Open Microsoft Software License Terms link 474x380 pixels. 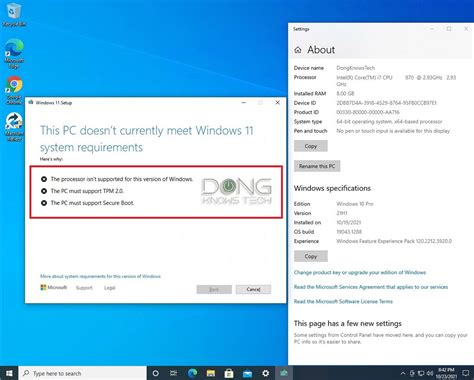coord(343,302)
